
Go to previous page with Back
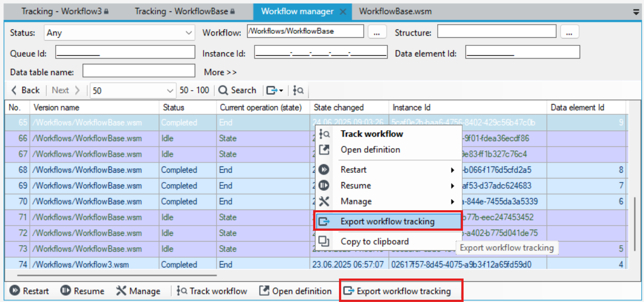25,90
